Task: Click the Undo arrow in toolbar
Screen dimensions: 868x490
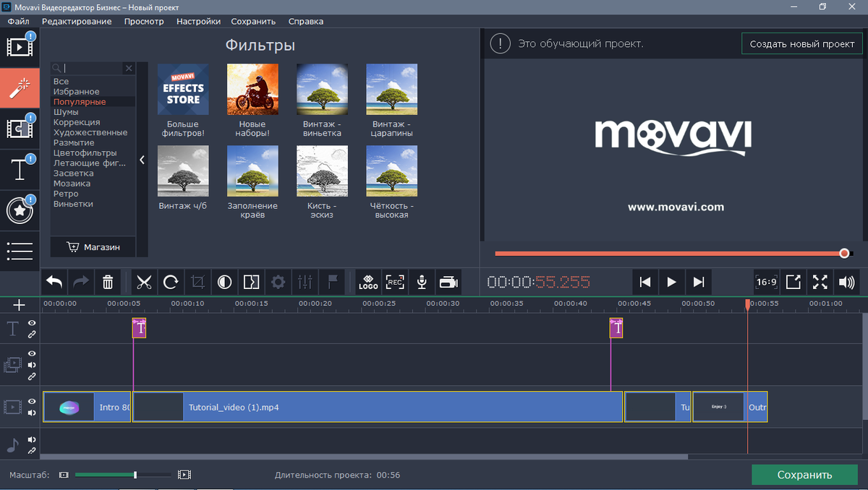Action: pyautogui.click(x=55, y=282)
